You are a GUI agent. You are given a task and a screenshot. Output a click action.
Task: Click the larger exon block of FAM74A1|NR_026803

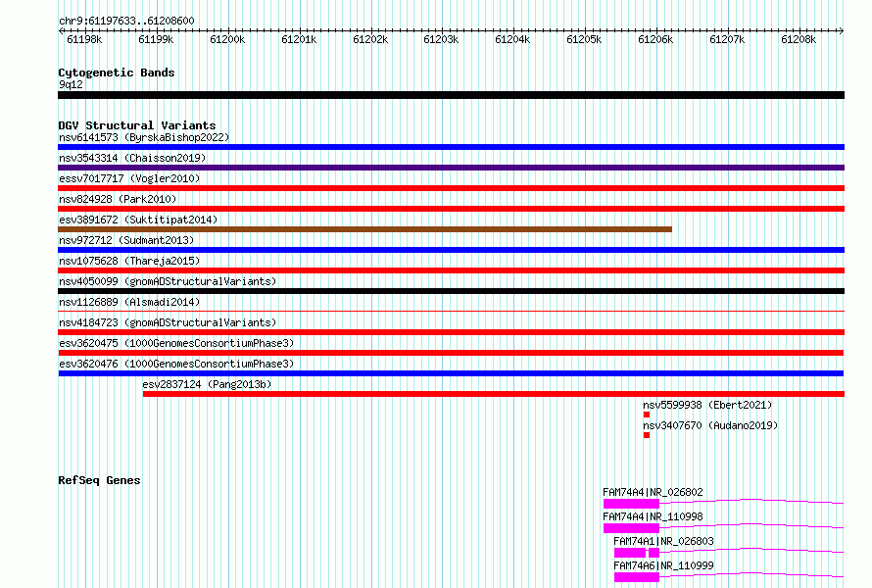coord(630,553)
